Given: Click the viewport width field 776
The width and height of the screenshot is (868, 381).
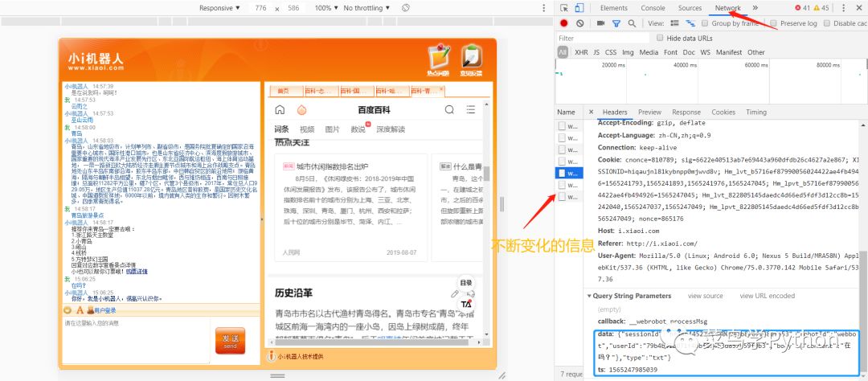Looking at the screenshot, I should (x=260, y=8).
